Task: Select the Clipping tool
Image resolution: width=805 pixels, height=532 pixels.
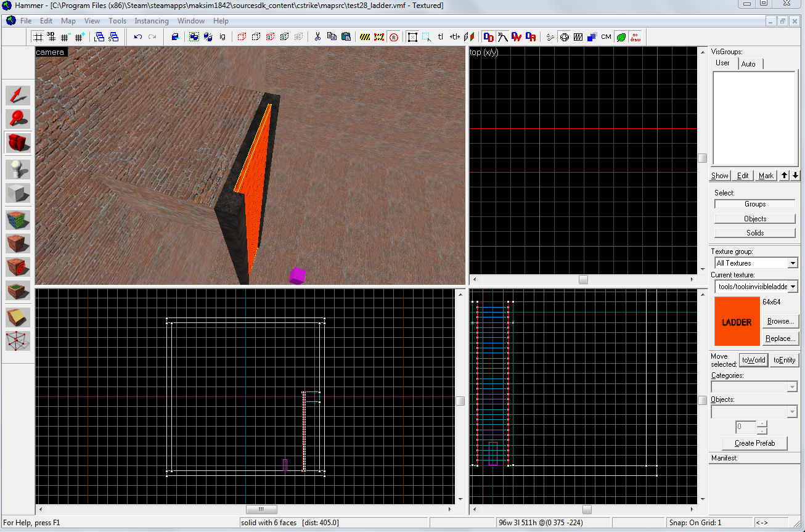Action: 18,317
